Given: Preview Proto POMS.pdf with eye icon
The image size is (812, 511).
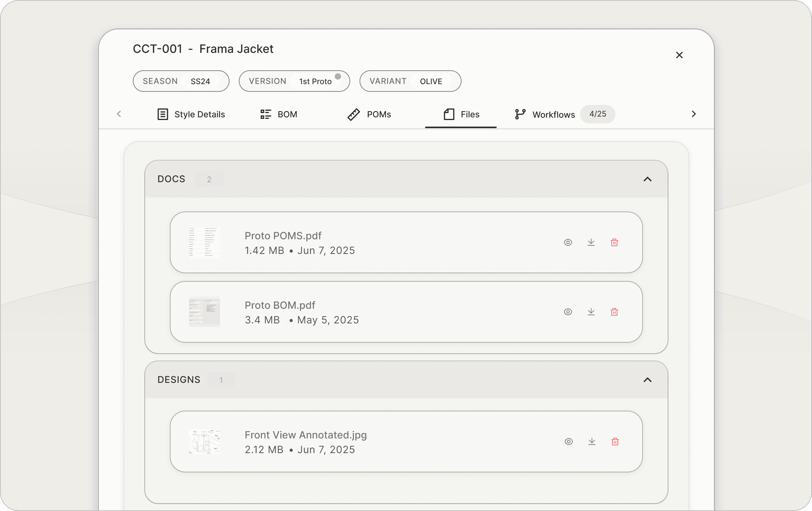Looking at the screenshot, I should [568, 242].
